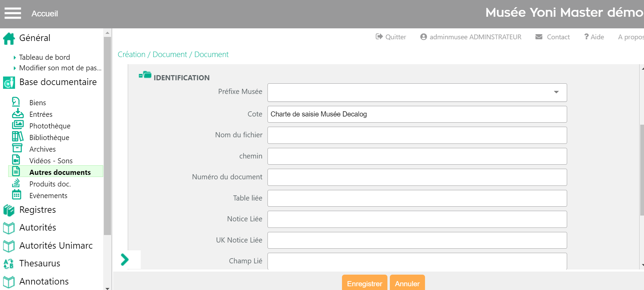The width and height of the screenshot is (644, 290).
Task: Click sidebar scrollbar down arrow
Action: point(107,288)
